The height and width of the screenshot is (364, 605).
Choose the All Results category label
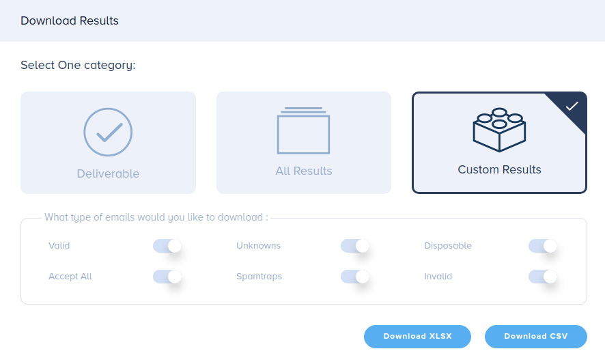[x=304, y=171]
